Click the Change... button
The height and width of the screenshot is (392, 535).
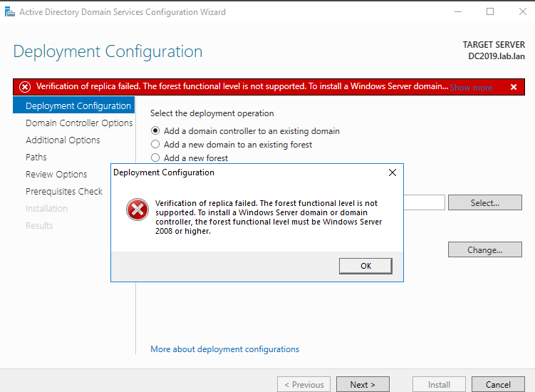485,249
